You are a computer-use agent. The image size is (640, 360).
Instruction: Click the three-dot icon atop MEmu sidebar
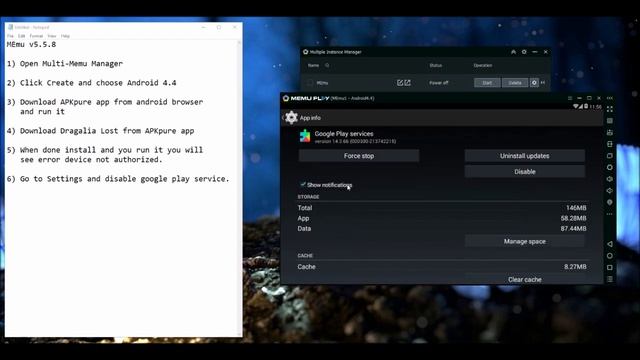[x=609, y=98]
